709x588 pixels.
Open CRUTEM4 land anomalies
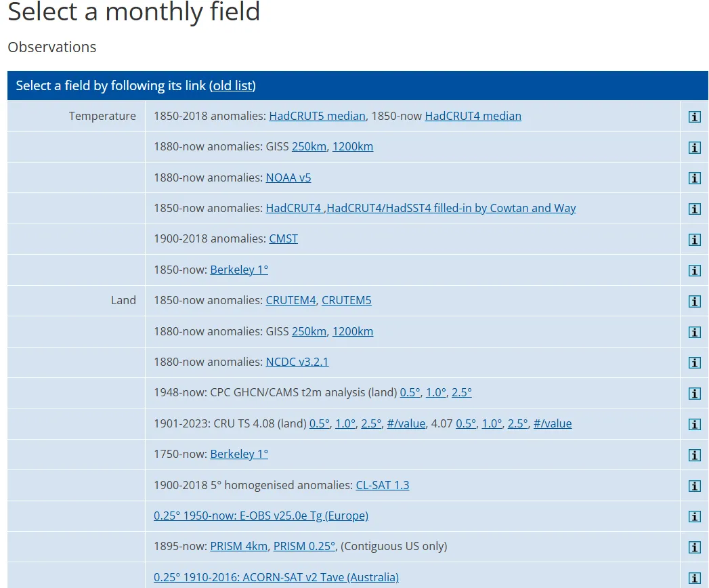click(291, 300)
